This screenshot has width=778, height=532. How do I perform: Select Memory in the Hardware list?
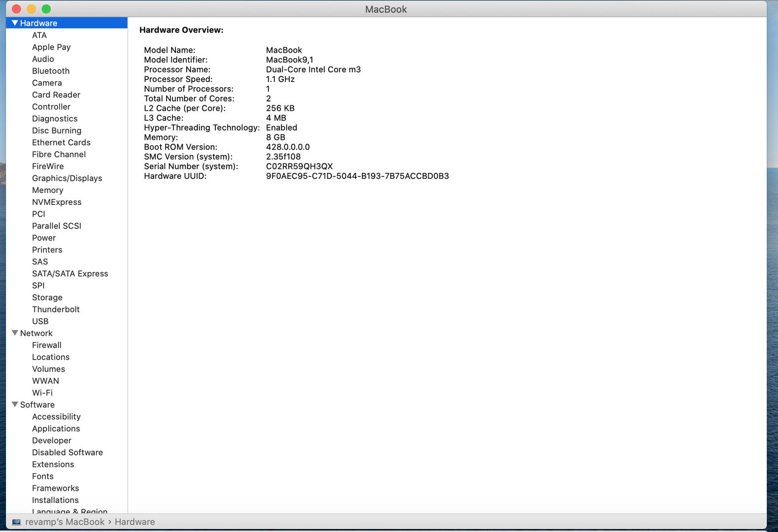point(48,190)
